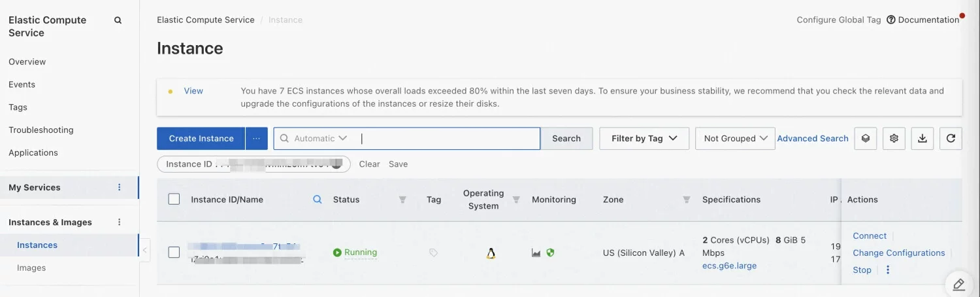Open the Automatic search type dropdown
This screenshot has height=297, width=980.
click(319, 138)
